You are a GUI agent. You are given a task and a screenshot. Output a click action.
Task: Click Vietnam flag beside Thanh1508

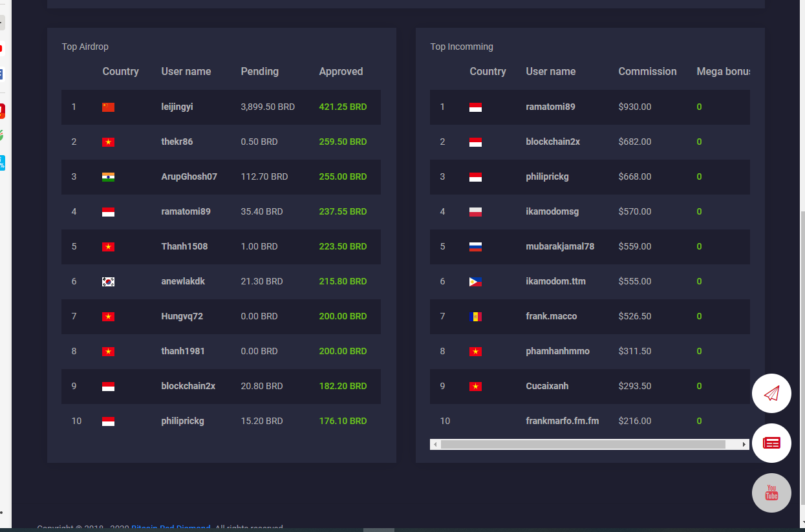point(108,247)
